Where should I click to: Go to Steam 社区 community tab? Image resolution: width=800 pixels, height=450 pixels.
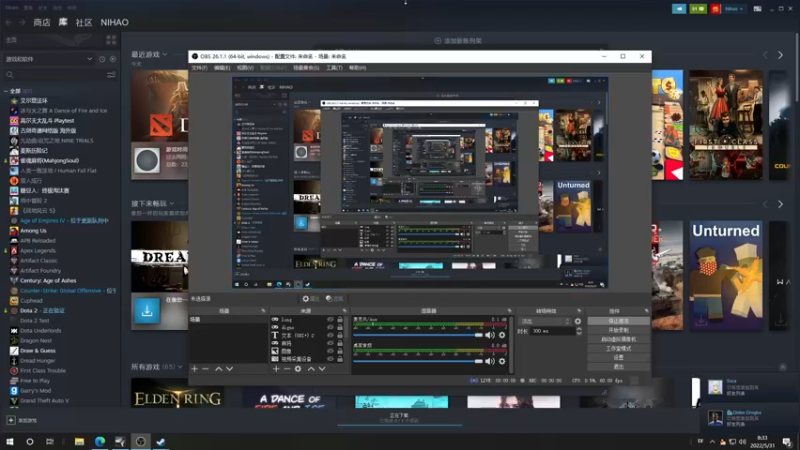pyautogui.click(x=84, y=22)
